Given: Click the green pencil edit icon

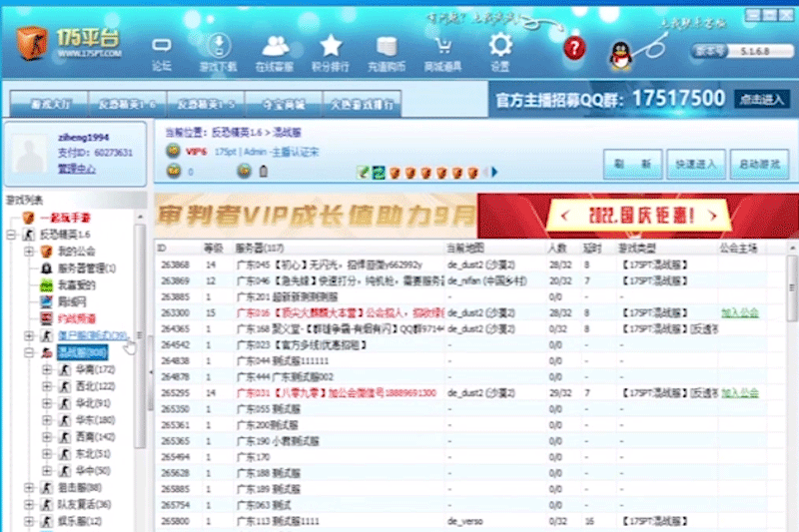Looking at the screenshot, I should [363, 173].
